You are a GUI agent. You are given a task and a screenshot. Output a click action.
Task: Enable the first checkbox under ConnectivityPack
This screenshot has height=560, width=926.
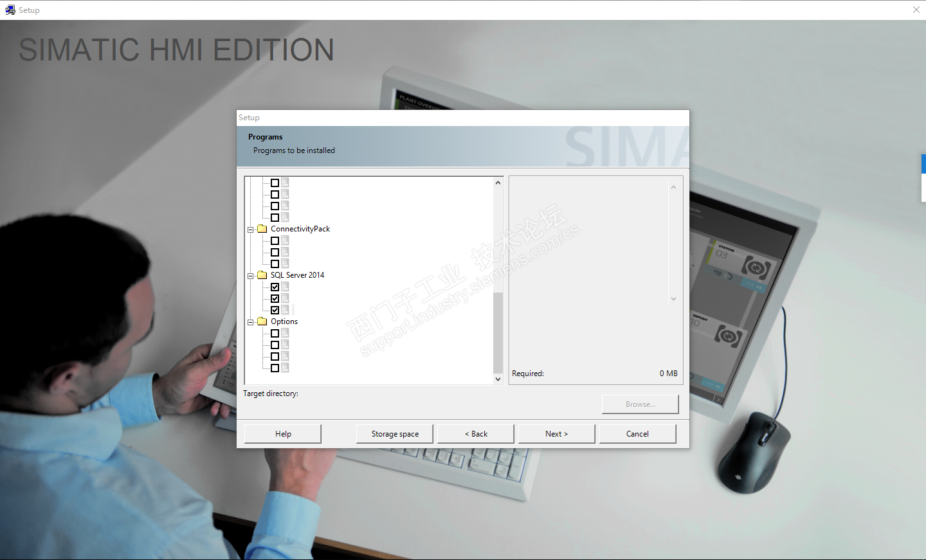[x=275, y=240]
